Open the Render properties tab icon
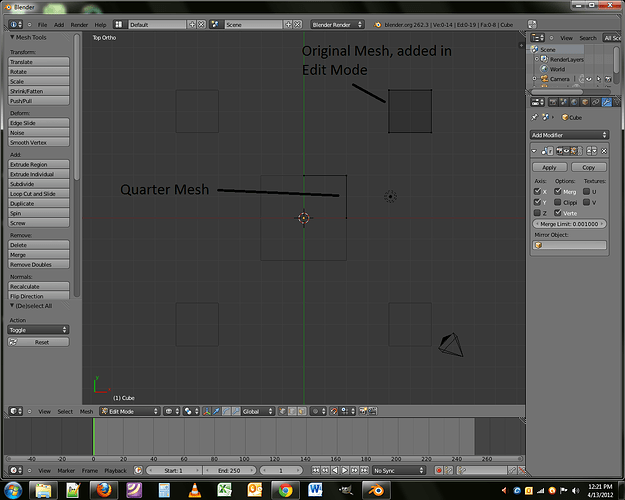The image size is (625, 500). pyautogui.click(x=553, y=102)
